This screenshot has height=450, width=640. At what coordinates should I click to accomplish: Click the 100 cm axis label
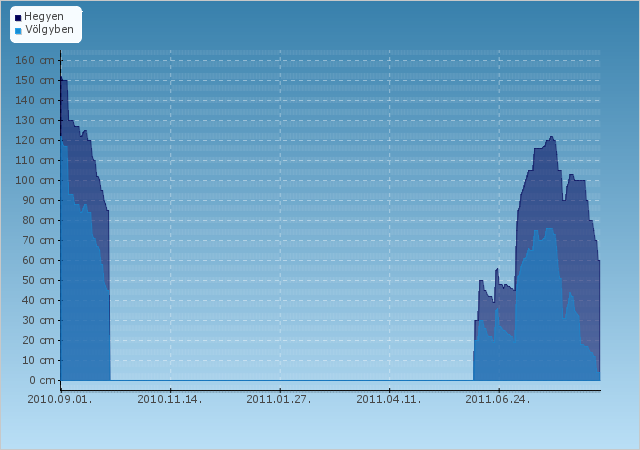[35, 180]
